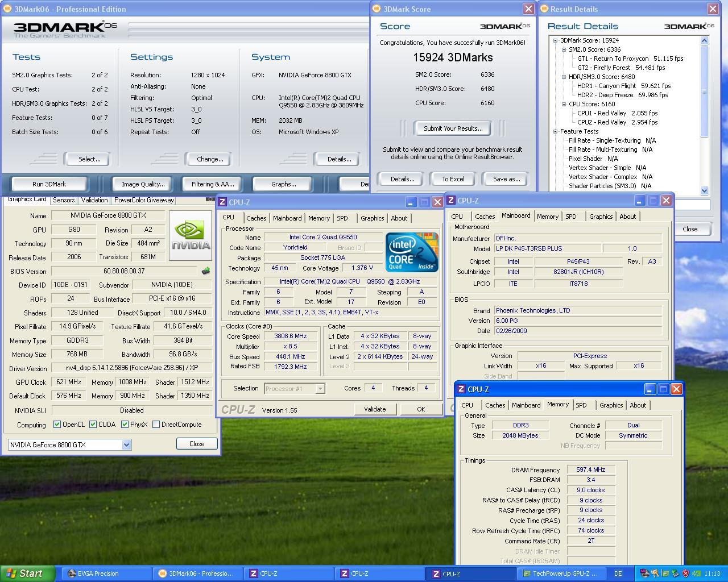The image size is (728, 582).
Task: Select the CPU1 - Red Valley 2.055 fps row
Action: coord(617,113)
